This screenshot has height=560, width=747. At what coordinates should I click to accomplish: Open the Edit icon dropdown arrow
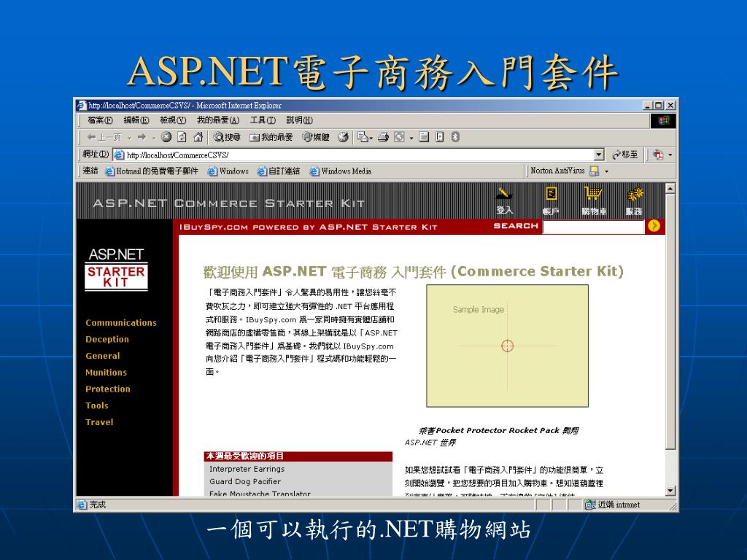tap(411, 138)
